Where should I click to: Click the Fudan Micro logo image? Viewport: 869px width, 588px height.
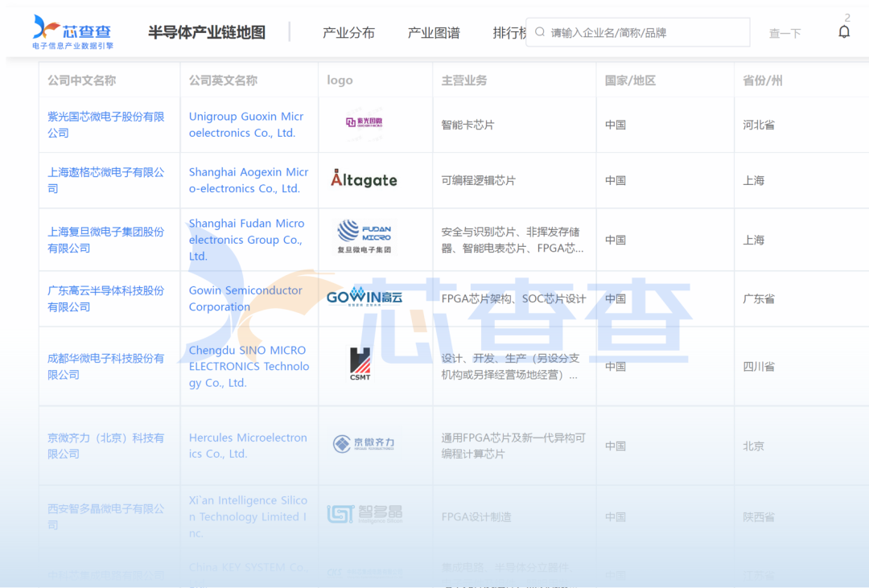coord(364,236)
